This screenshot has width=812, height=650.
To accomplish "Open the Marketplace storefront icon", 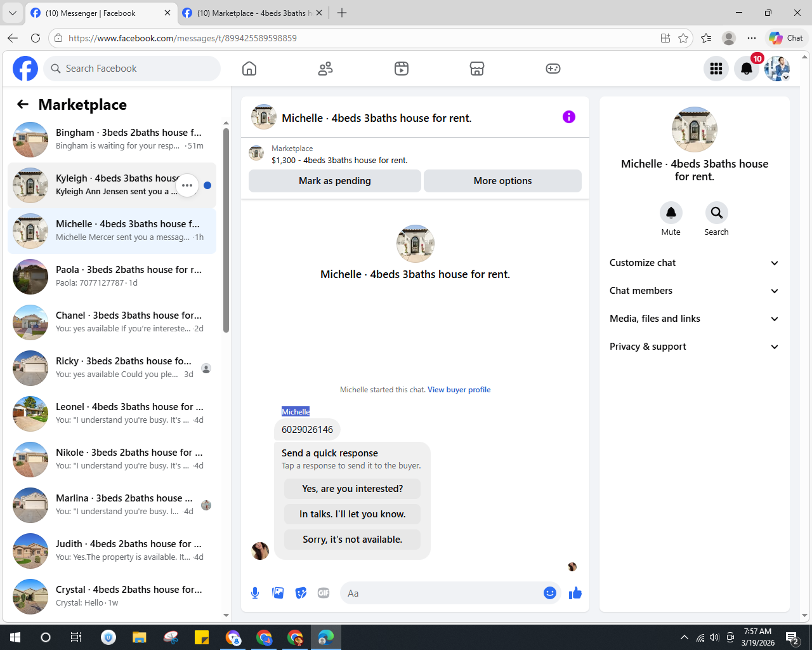I will tap(477, 69).
